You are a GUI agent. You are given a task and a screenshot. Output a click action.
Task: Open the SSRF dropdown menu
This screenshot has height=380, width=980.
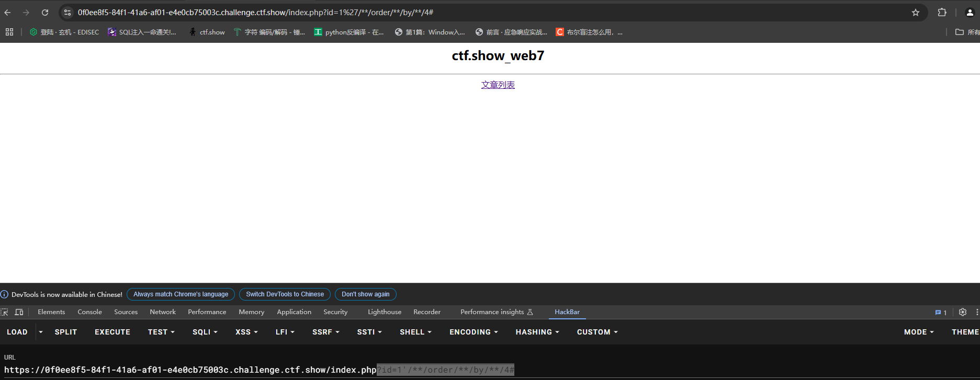[326, 332]
